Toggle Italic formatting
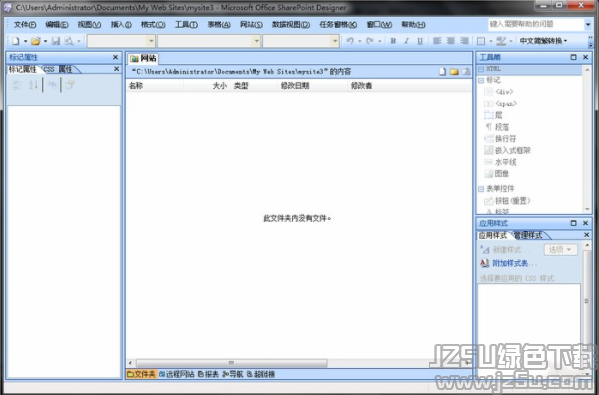The image size is (599, 395). pos(406,41)
